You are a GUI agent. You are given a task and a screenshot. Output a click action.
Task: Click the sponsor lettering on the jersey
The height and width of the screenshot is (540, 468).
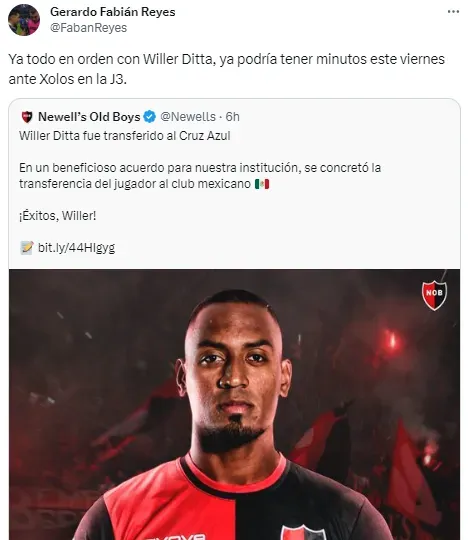175,537
